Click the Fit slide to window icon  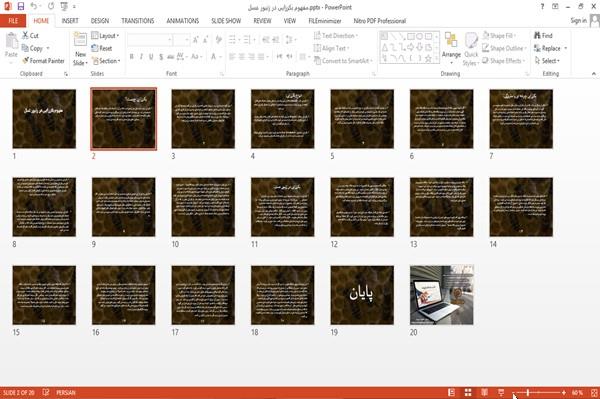pos(594,393)
